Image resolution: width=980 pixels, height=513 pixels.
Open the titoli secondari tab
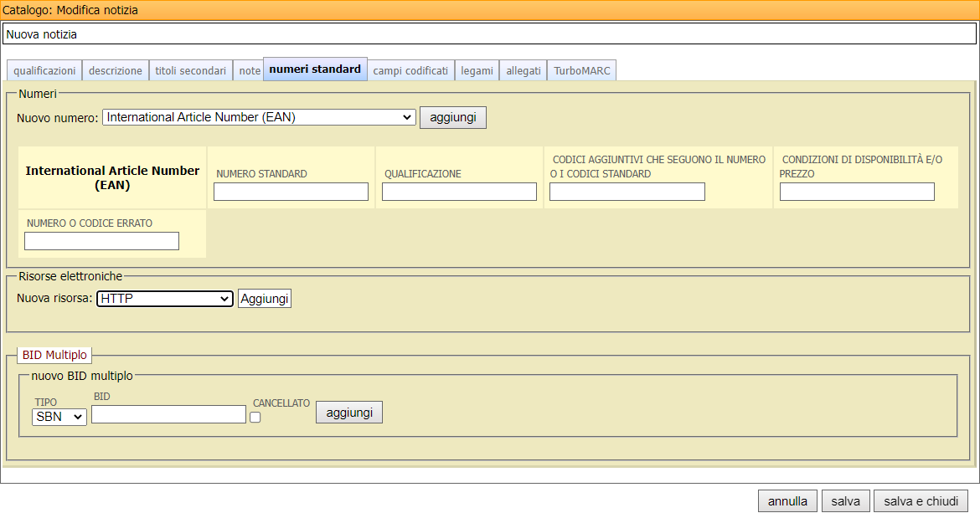[x=191, y=71]
